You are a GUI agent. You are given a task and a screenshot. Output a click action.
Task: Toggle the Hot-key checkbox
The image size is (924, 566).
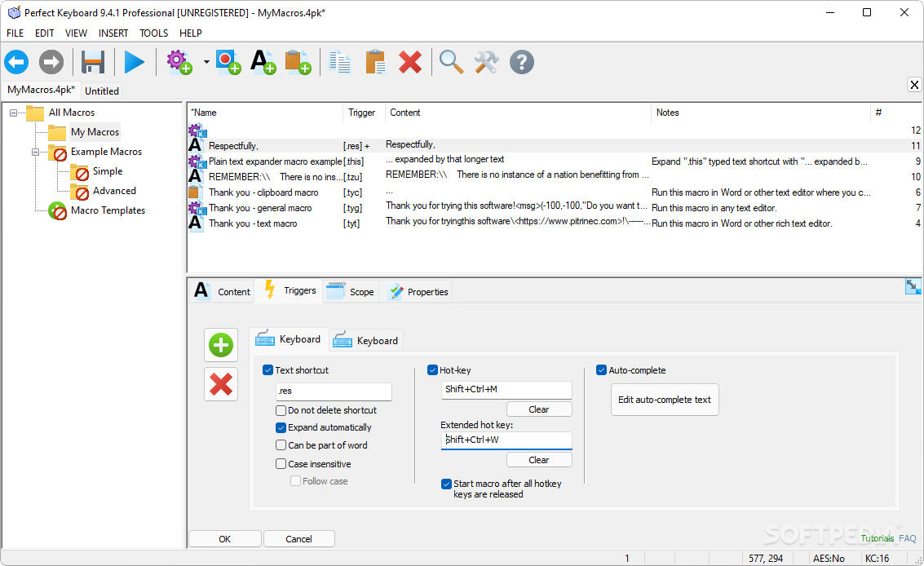(x=432, y=370)
